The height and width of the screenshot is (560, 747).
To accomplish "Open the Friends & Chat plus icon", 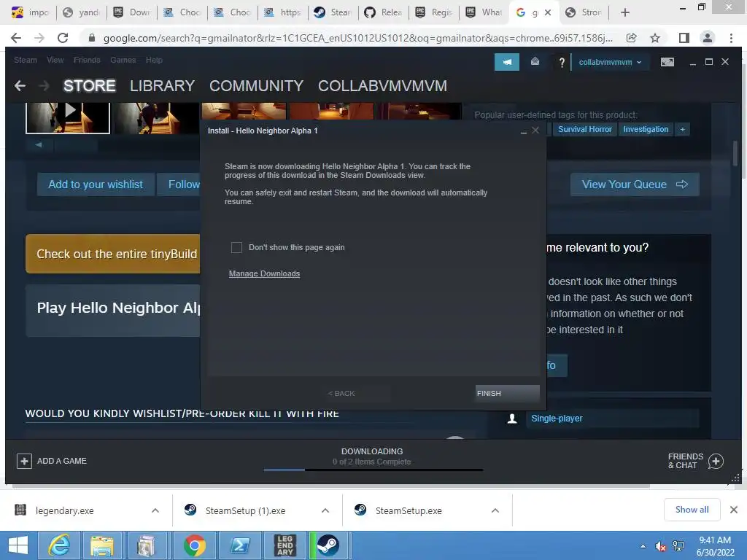I will [716, 461].
